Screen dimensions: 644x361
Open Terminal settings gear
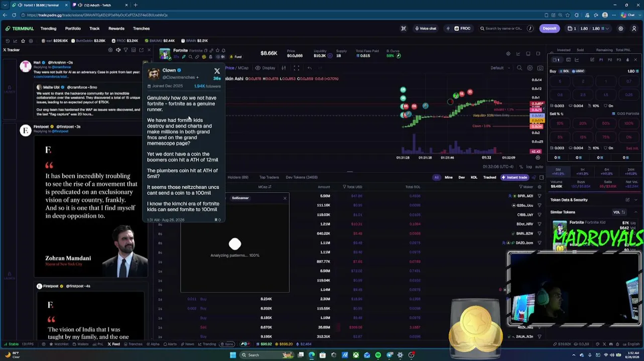621,29
